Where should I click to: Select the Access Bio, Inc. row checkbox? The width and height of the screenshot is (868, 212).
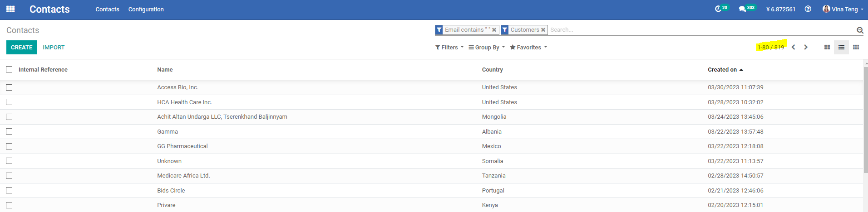pos(9,87)
